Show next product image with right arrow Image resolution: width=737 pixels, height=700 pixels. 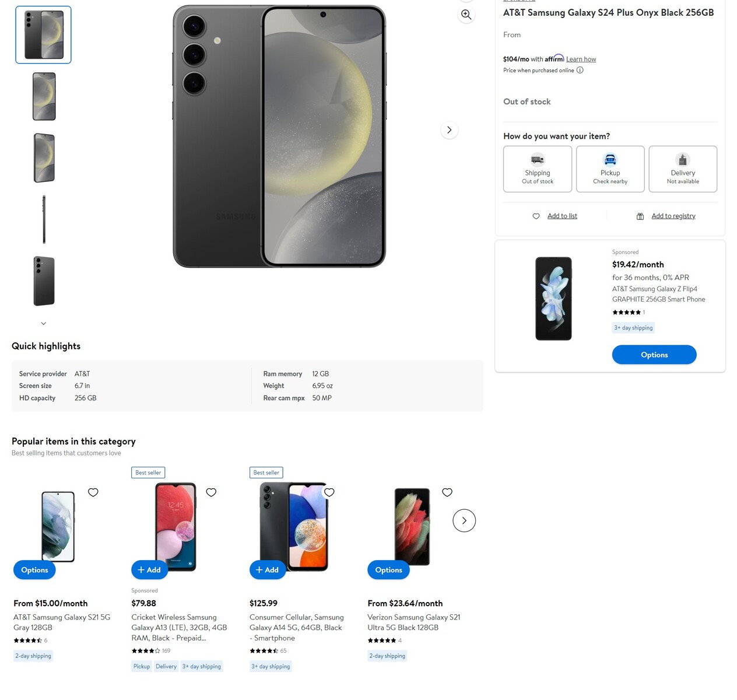point(449,130)
